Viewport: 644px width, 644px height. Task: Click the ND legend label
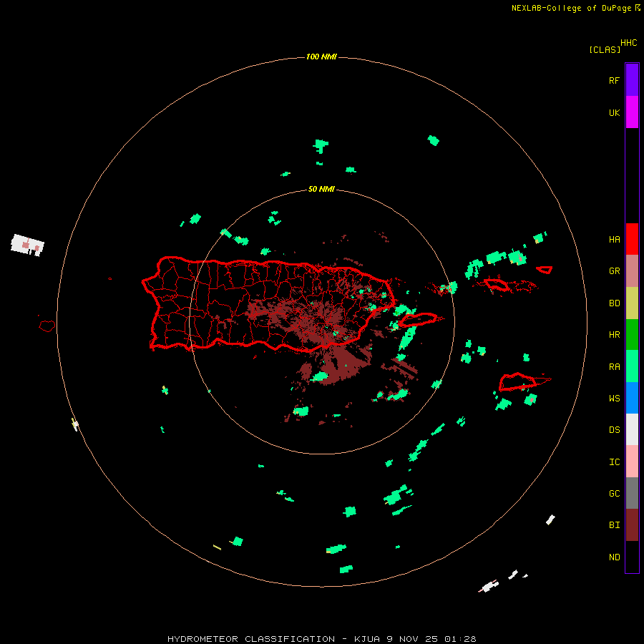coord(614,557)
